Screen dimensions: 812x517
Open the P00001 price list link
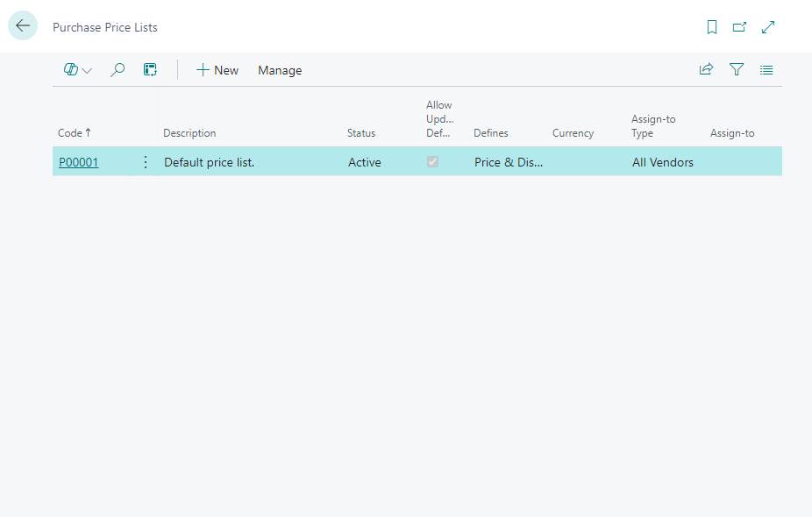[x=78, y=162]
